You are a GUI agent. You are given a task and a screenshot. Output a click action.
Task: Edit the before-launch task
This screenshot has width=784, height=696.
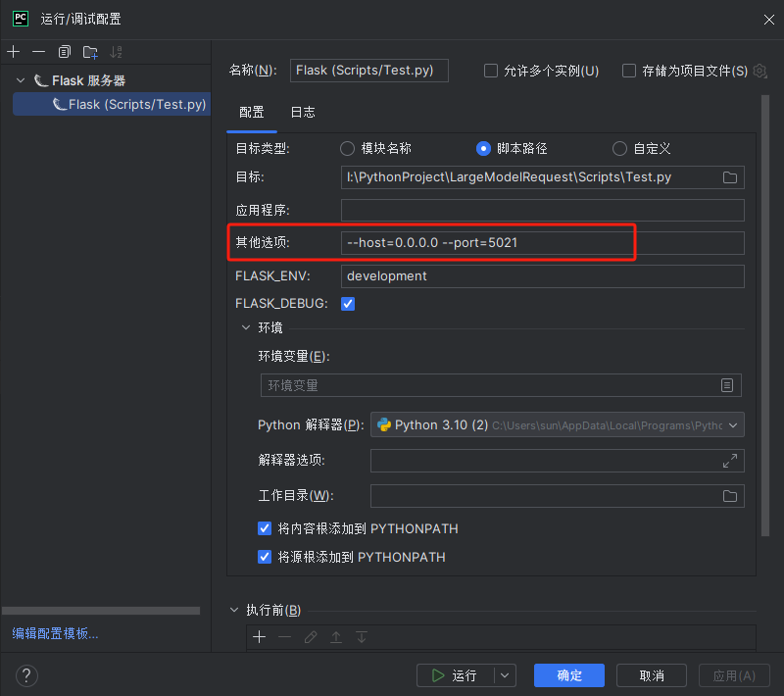[311, 637]
